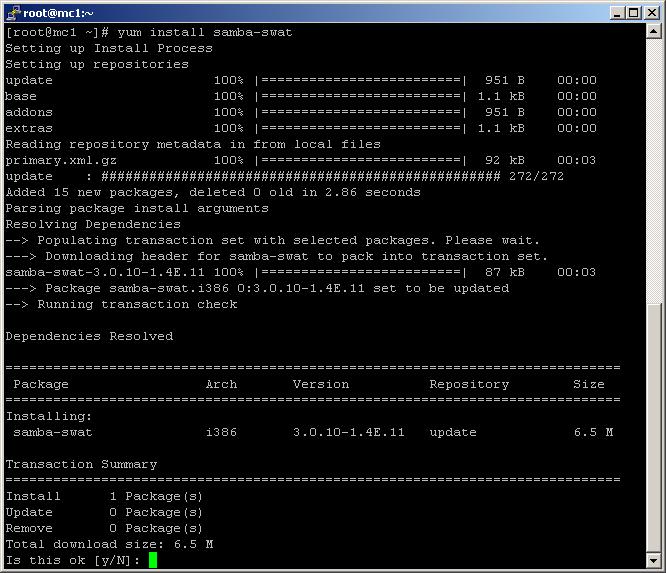
Task: Click the 'Transaction Summary' heading
Action: pyautogui.click(x=81, y=465)
